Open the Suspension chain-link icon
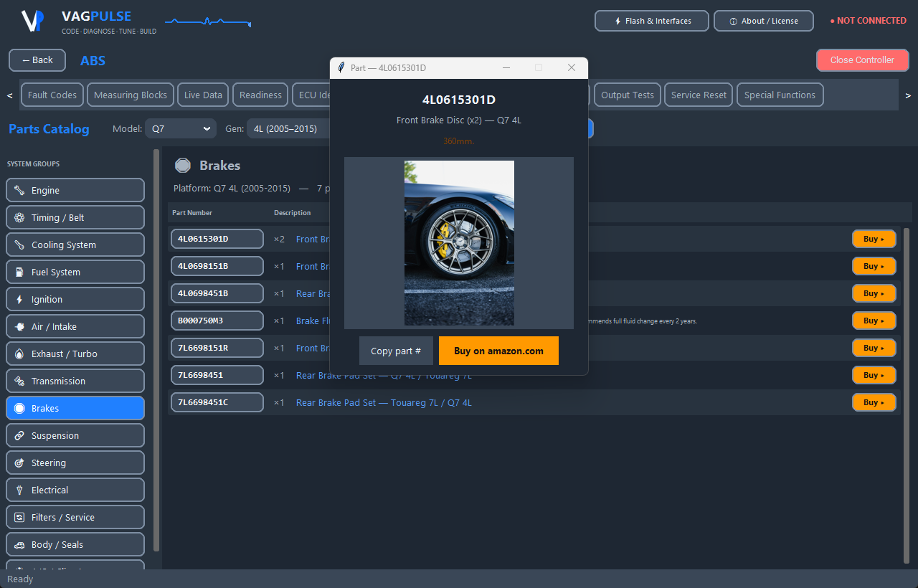 point(19,436)
